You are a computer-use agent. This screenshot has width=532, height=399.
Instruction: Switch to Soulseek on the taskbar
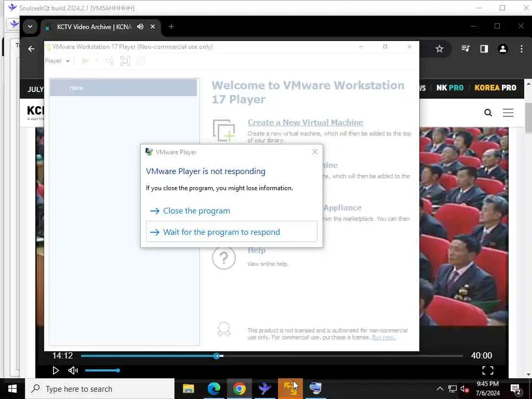[264, 389]
